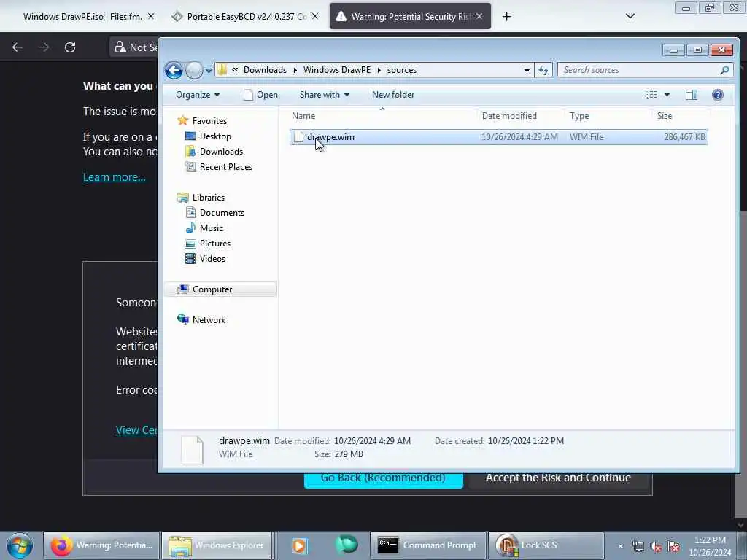Viewport: 747px width, 560px height.
Task: Expand the view options dropdown arrow
Action: [x=667, y=95]
